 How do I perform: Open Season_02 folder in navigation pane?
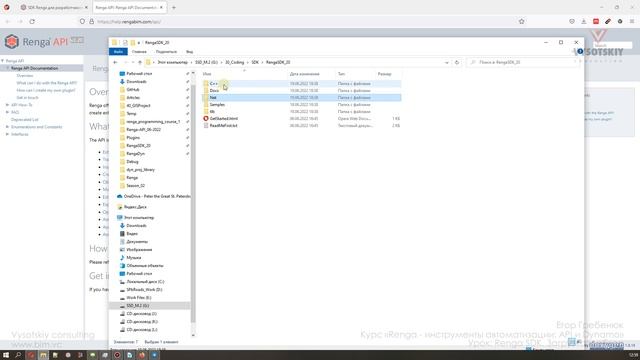136,186
